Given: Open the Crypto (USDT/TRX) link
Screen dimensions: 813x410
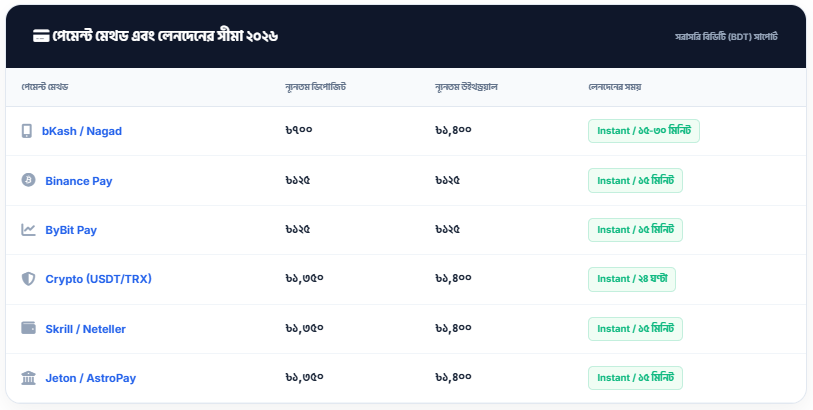Looking at the screenshot, I should (x=99, y=279).
